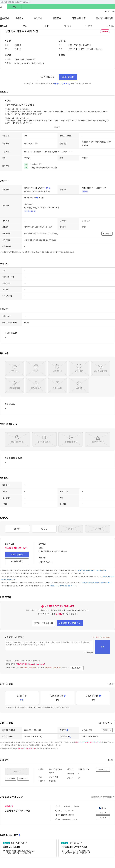Click the 식사제공 welfare icon

[x=79, y=386]
